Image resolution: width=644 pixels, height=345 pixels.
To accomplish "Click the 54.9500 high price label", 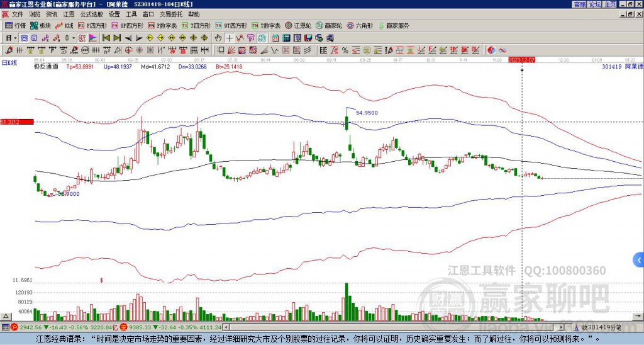I will tap(367, 113).
